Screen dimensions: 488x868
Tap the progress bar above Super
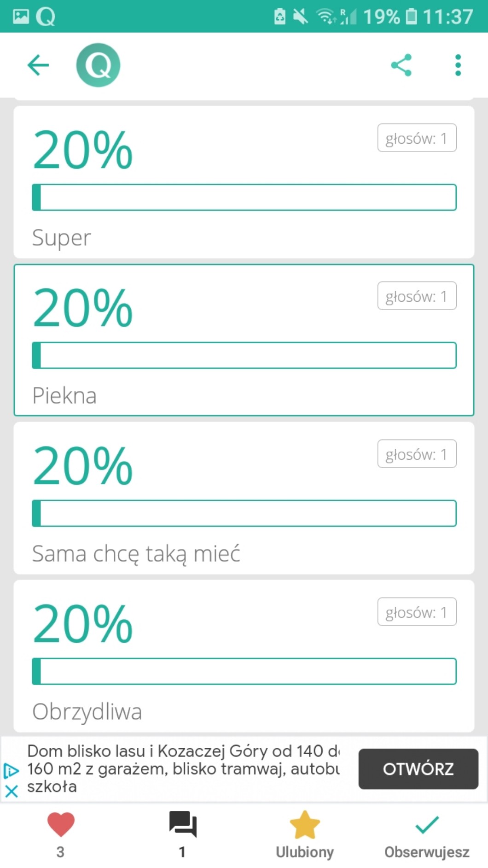[x=244, y=198]
